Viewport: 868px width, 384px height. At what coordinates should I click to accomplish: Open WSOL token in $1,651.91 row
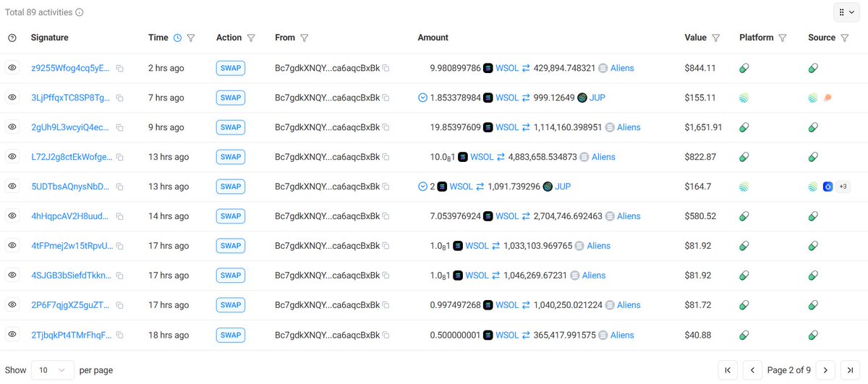pyautogui.click(x=507, y=127)
